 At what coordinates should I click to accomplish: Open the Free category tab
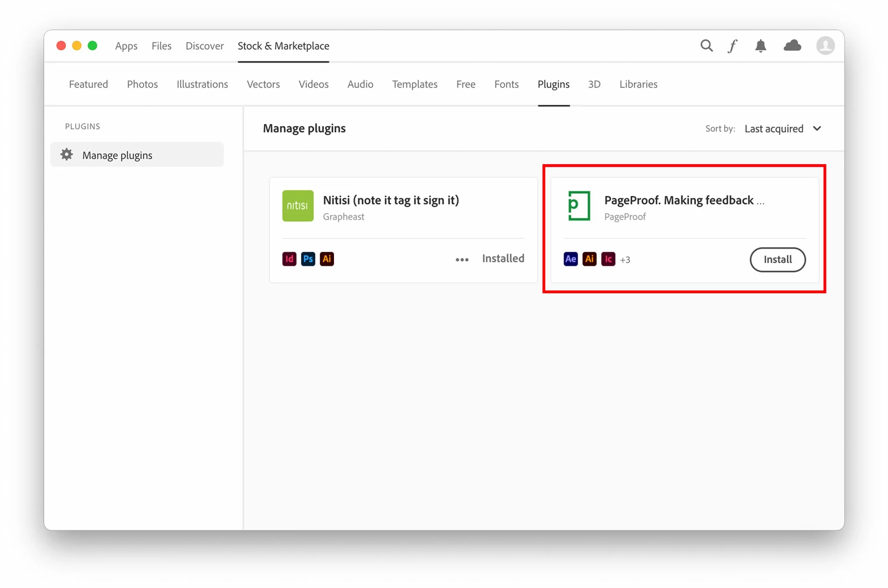pyautogui.click(x=466, y=84)
